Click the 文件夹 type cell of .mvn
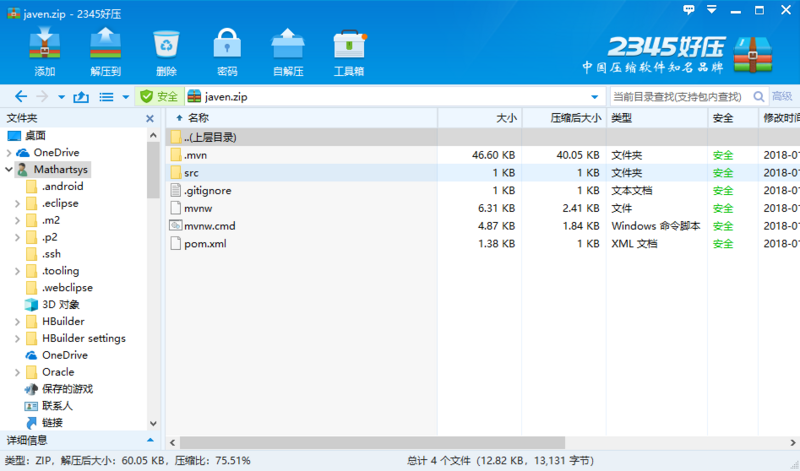 pos(627,155)
